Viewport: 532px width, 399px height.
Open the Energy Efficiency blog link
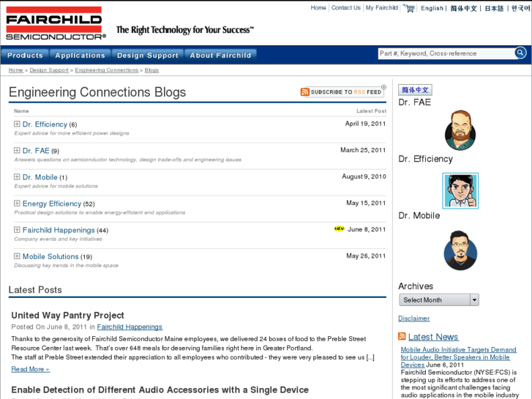pos(52,204)
